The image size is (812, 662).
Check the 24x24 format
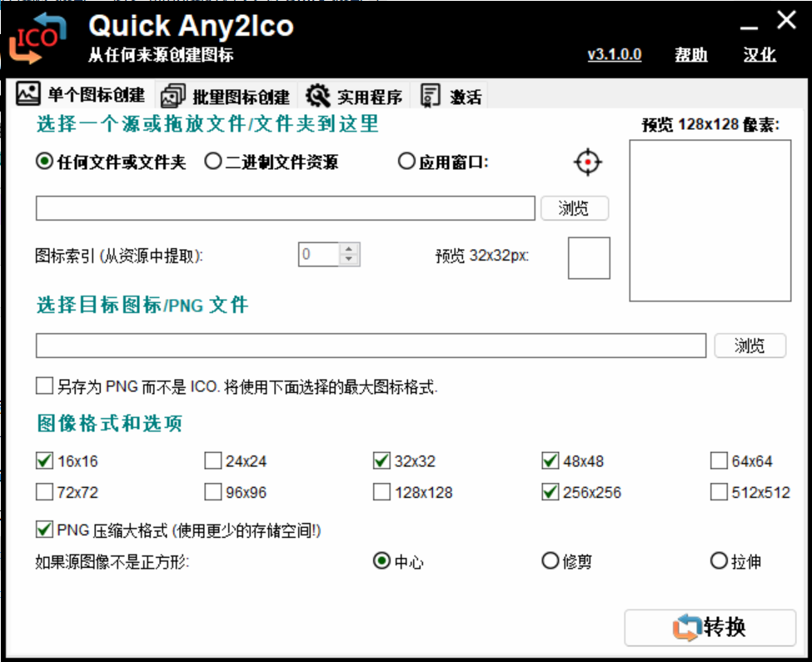coord(213,460)
